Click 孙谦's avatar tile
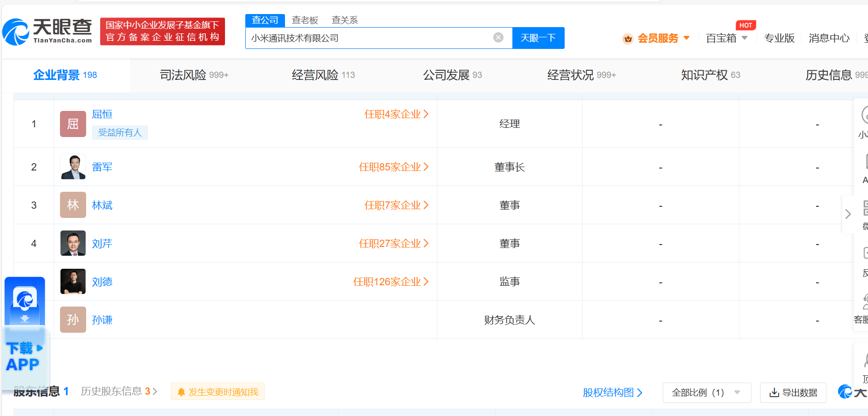868x416 pixels. (x=73, y=320)
